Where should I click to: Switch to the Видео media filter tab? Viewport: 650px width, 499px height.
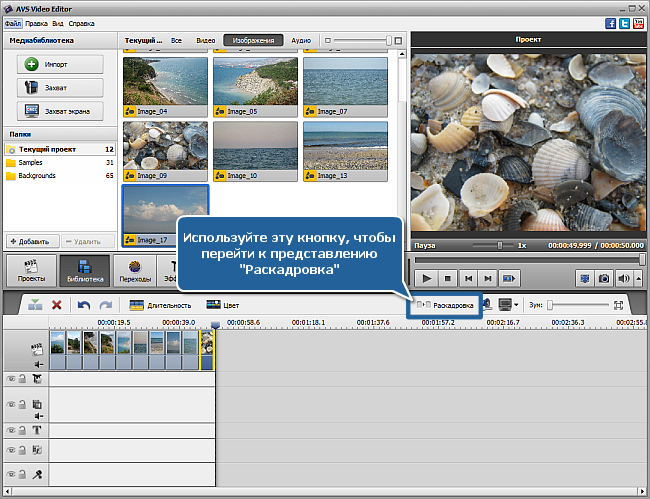coord(206,41)
